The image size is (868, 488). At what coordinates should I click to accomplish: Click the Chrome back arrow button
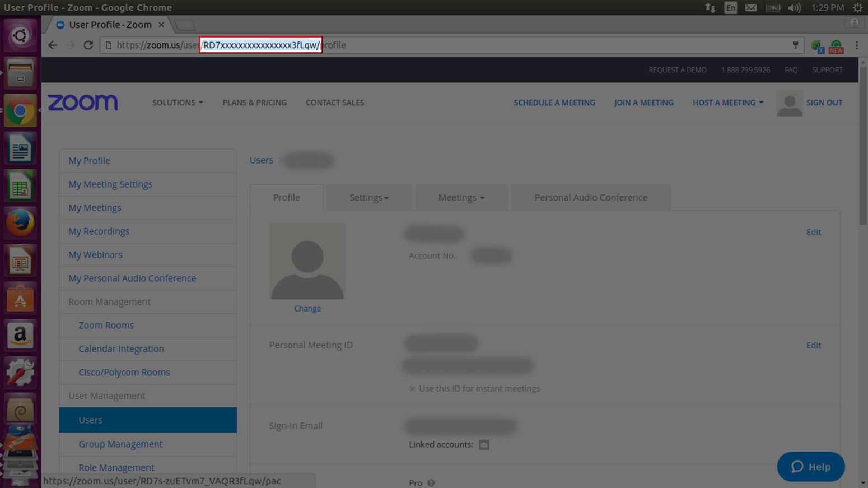(x=53, y=45)
